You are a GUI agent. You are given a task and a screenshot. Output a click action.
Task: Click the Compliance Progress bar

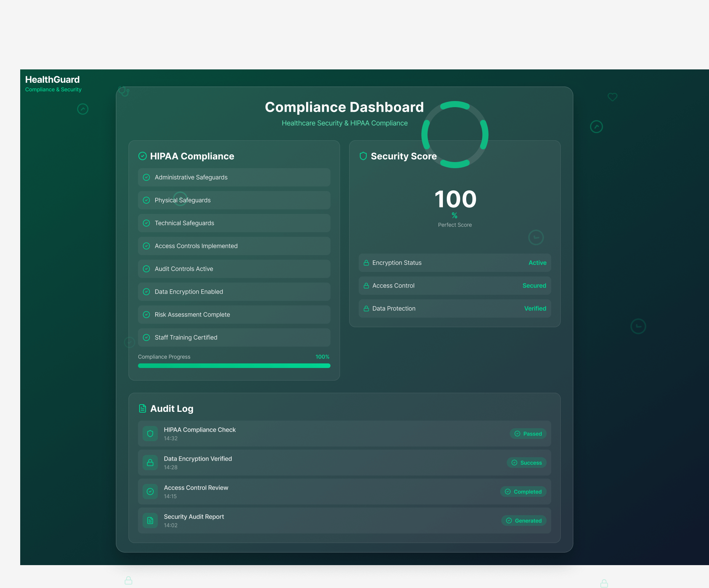tap(234, 366)
